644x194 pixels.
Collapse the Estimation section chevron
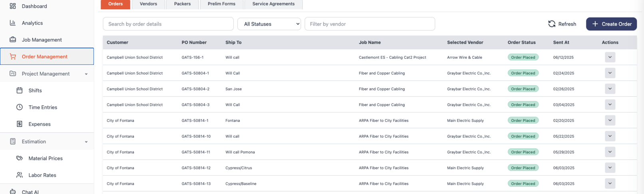pyautogui.click(x=86, y=142)
